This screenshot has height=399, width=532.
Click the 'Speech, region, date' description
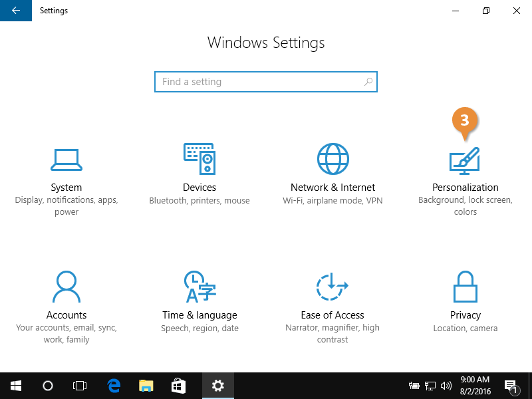click(200, 328)
